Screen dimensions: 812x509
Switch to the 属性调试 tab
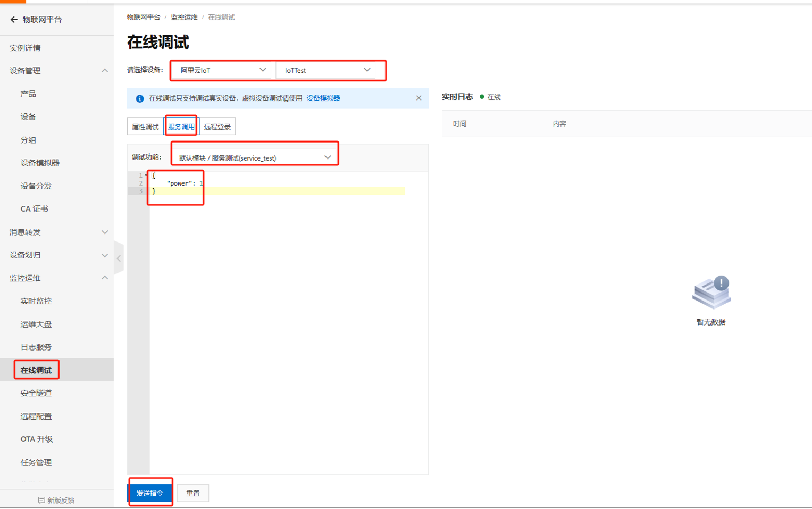(145, 127)
